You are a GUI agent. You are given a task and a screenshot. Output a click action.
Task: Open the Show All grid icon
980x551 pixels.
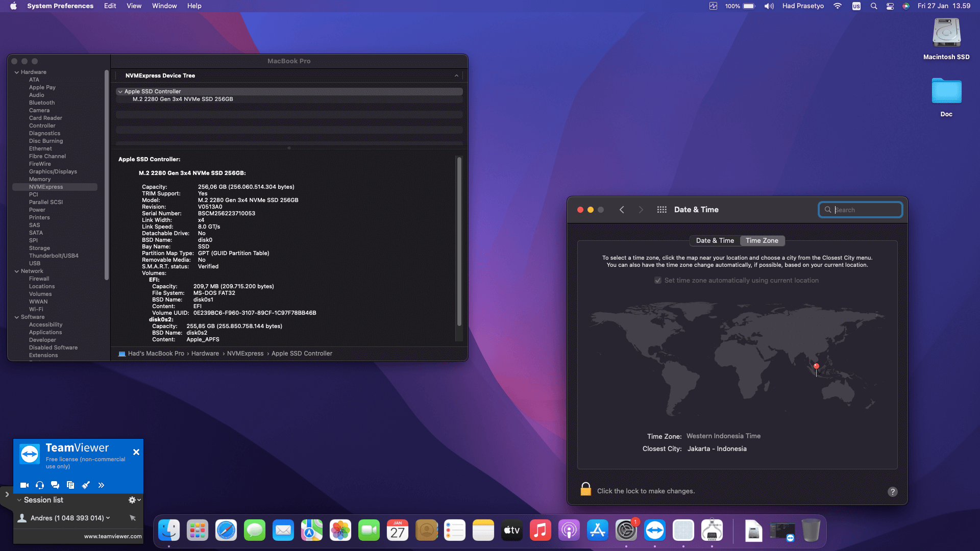click(x=661, y=210)
